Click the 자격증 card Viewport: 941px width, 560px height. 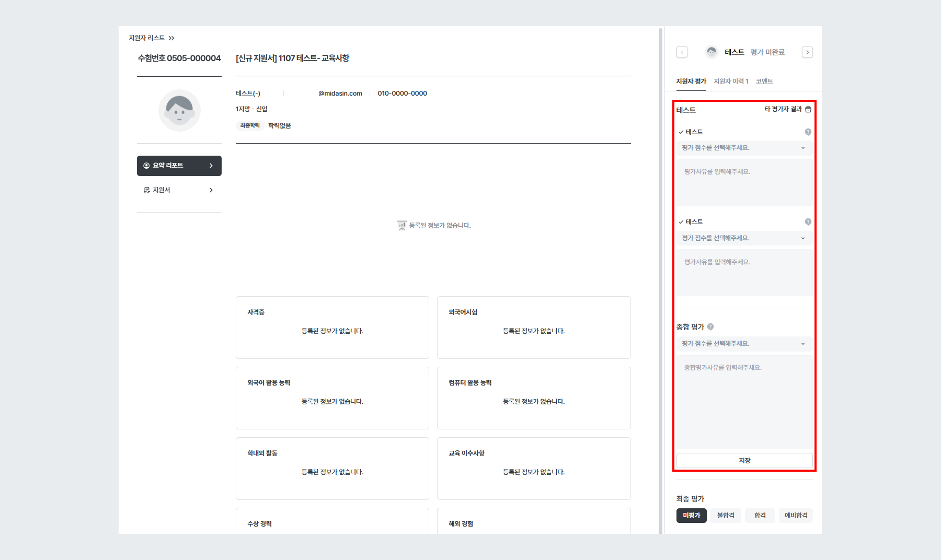click(x=332, y=328)
